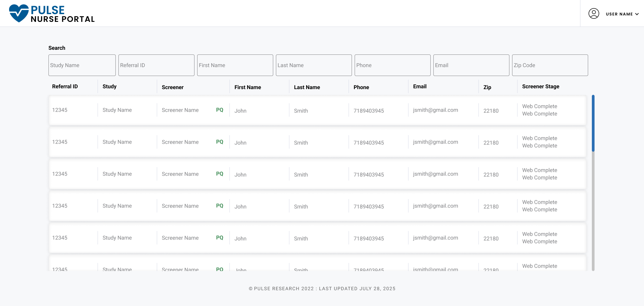Expand the User Name dropdown chevron
Screen dimensions: 644x306
click(637, 14)
